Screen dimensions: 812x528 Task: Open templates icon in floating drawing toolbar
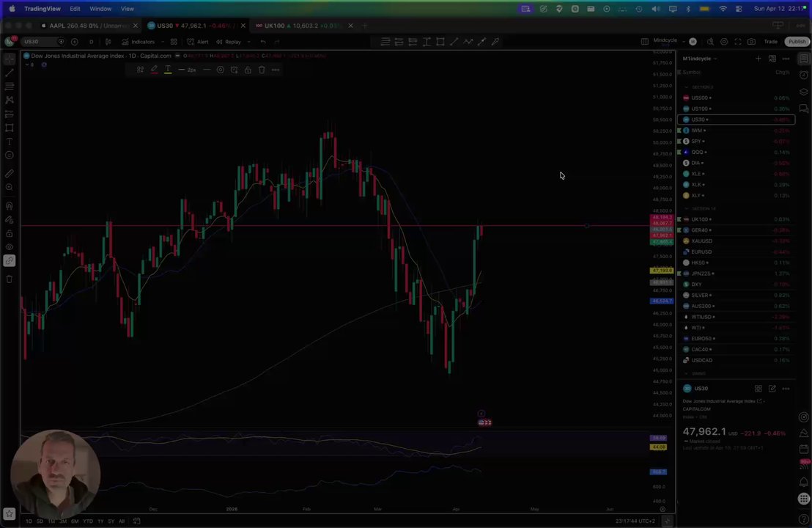[140, 70]
